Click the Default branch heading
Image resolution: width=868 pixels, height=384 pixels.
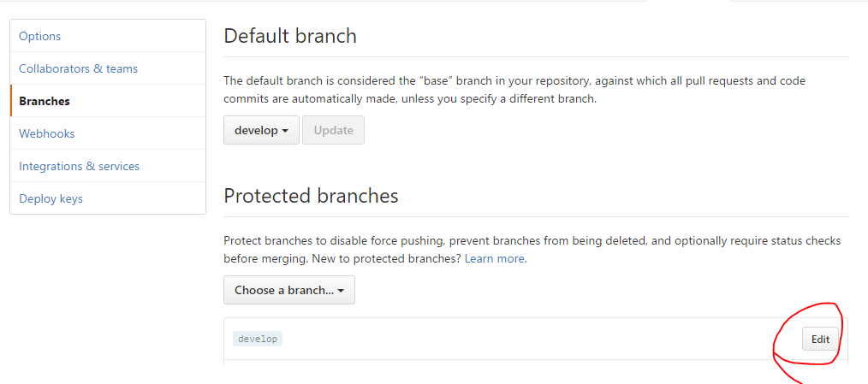pyautogui.click(x=290, y=36)
